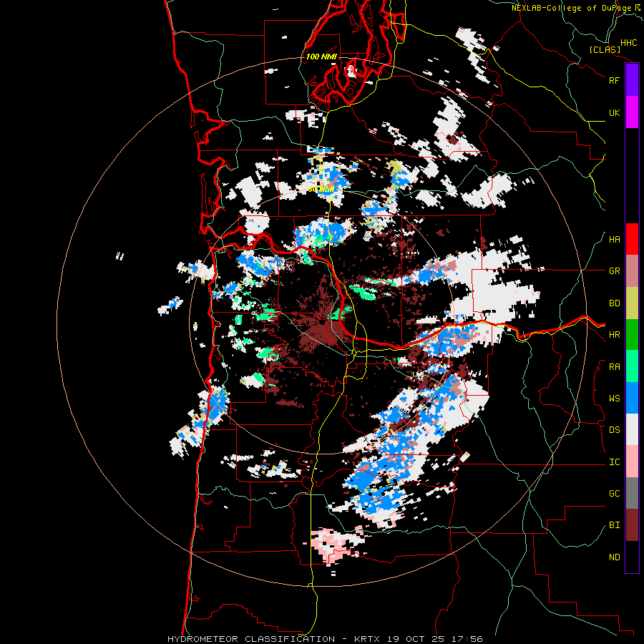This screenshot has height=644, width=644.
Task: Click the HA red legend color swatch
Action: point(632,239)
